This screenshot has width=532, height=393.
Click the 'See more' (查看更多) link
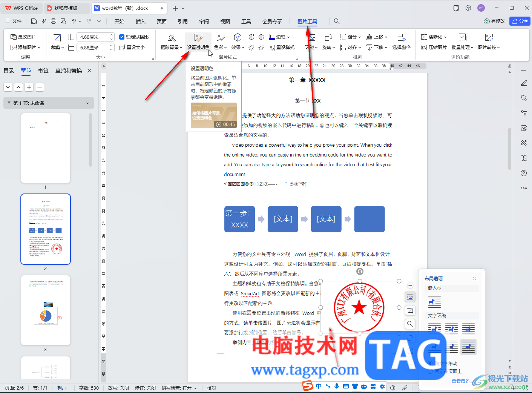pyautogui.click(x=461, y=381)
